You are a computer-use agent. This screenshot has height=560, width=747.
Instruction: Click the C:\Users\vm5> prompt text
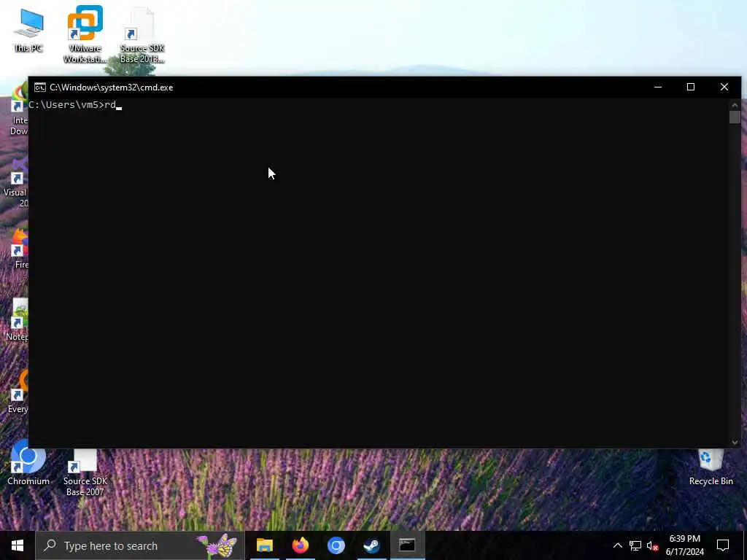pyautogui.click(x=66, y=105)
